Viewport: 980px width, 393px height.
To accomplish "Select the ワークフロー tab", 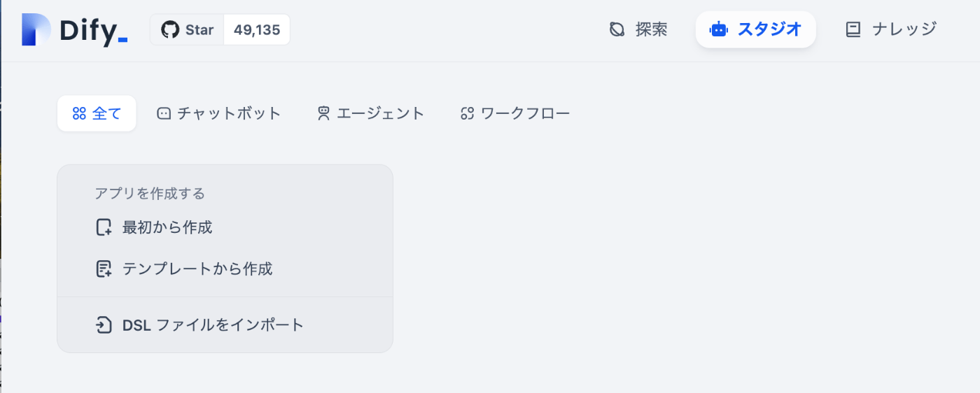I will coord(515,113).
